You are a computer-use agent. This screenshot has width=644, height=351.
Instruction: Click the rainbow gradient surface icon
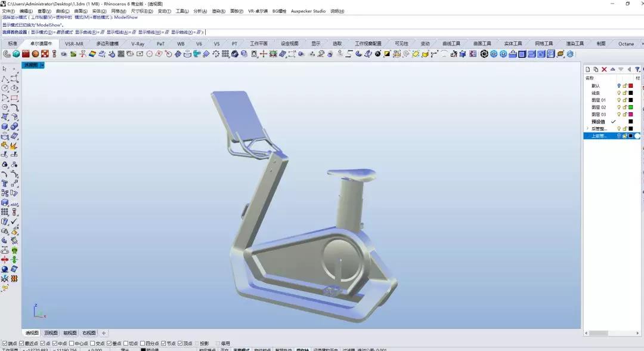92,54
